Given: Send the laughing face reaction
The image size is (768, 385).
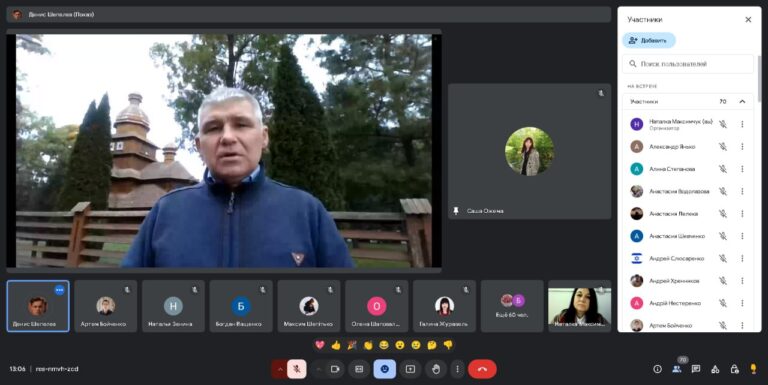Looking at the screenshot, I should [384, 345].
